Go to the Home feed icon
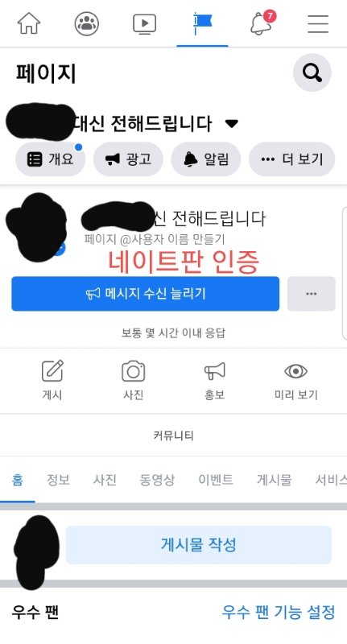 click(29, 23)
